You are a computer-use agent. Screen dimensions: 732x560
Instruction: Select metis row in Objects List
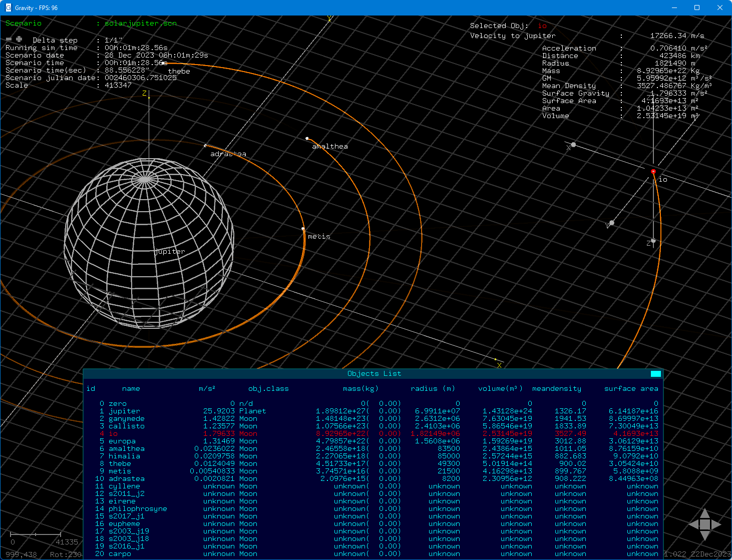[373, 471]
